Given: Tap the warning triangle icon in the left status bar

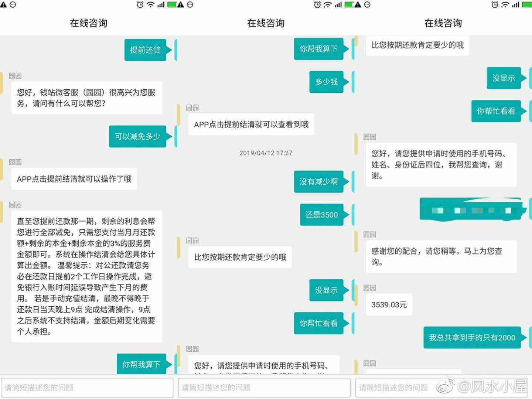Looking at the screenshot, I should [3, 4].
